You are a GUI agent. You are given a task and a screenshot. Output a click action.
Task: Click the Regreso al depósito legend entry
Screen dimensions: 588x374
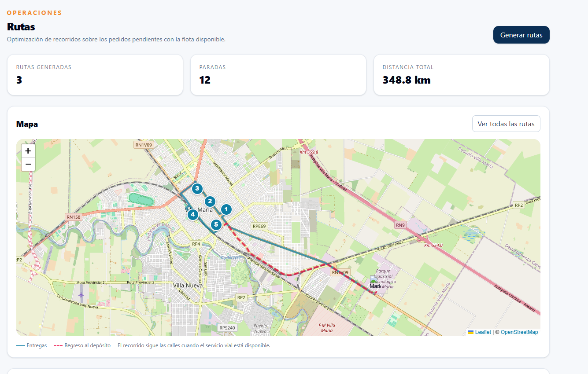click(82, 345)
